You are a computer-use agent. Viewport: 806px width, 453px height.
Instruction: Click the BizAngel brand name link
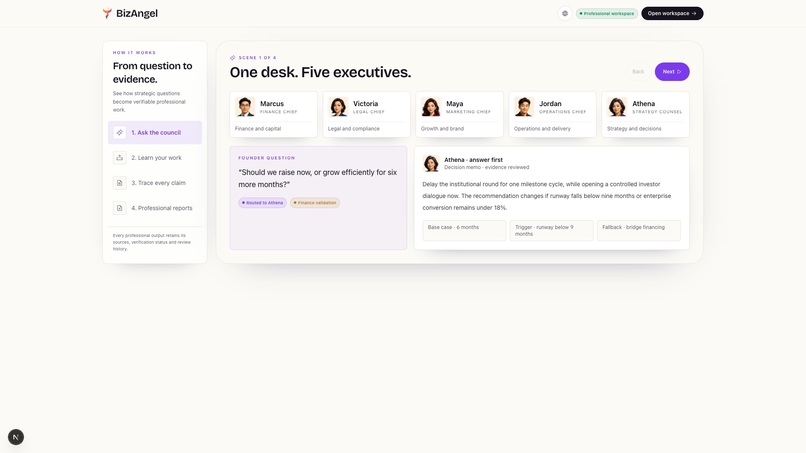pos(137,13)
